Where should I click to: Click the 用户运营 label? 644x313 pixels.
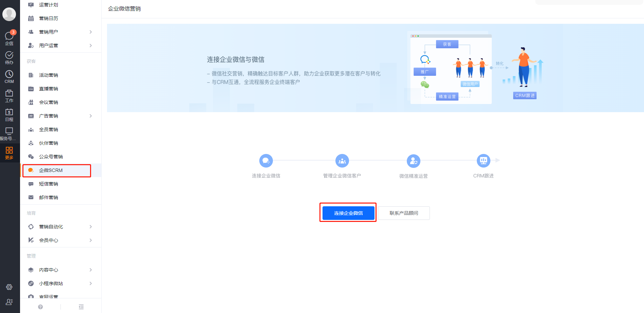click(49, 46)
